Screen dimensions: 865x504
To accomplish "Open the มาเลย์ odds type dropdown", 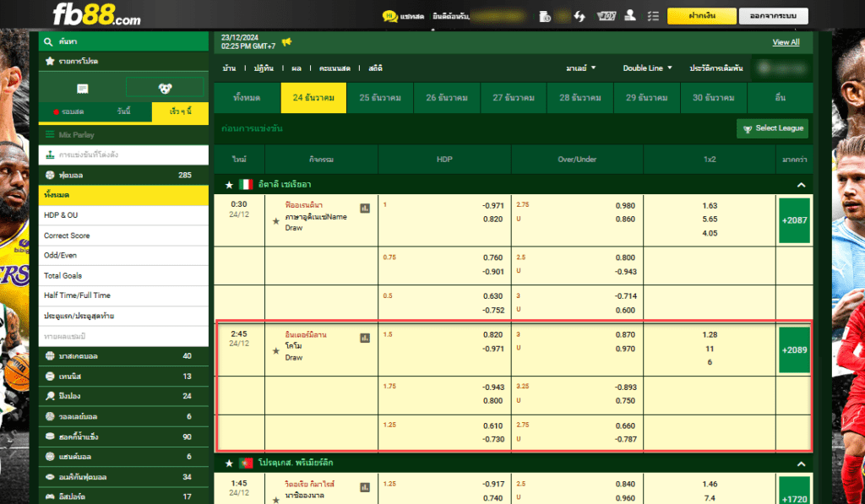I will click(x=581, y=68).
